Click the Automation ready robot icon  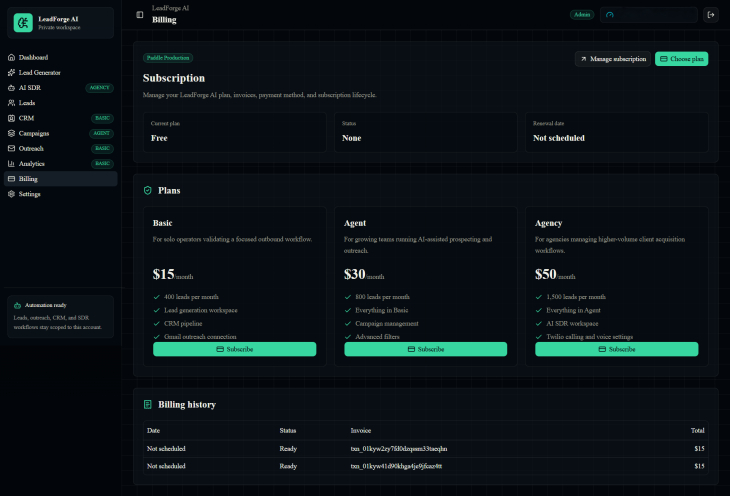pyautogui.click(x=17, y=306)
